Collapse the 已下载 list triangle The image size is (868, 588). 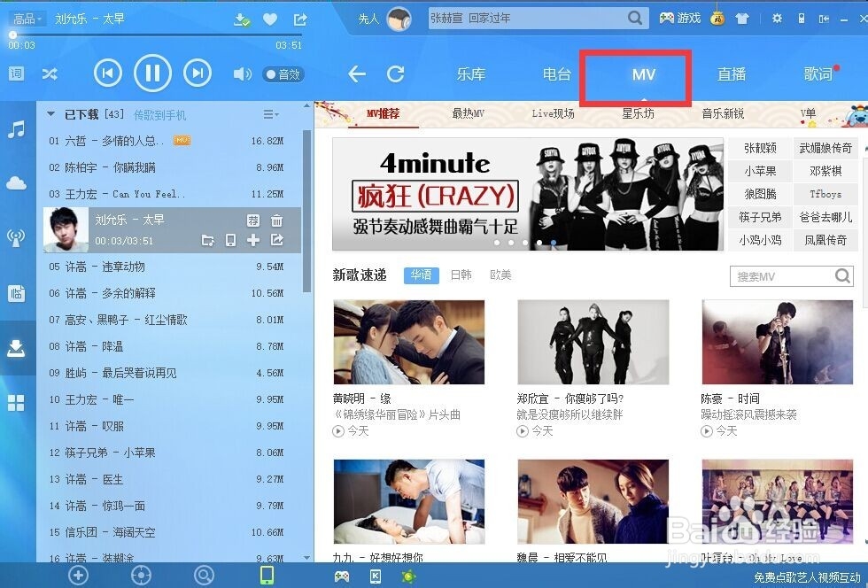[51, 114]
